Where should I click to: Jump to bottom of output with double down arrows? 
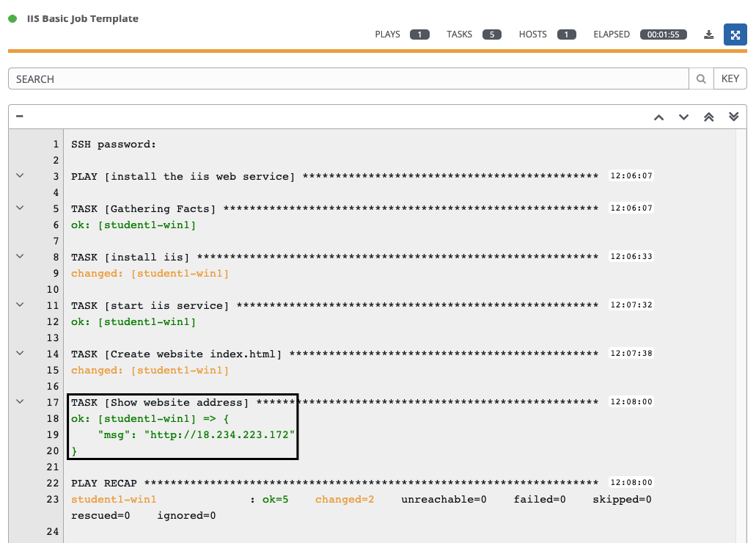tap(733, 116)
